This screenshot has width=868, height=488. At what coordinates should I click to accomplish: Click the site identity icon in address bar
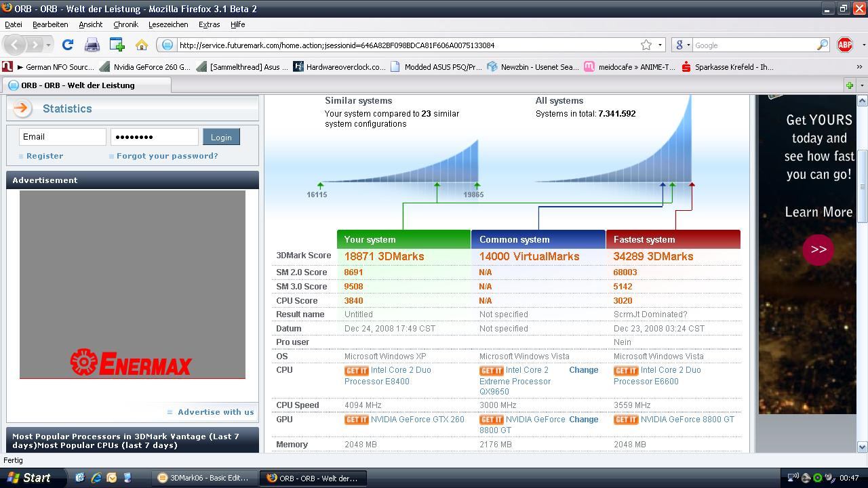tap(167, 45)
